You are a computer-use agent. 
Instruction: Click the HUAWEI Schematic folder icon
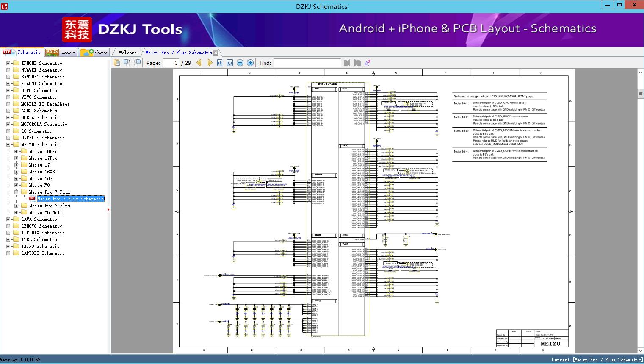point(16,70)
